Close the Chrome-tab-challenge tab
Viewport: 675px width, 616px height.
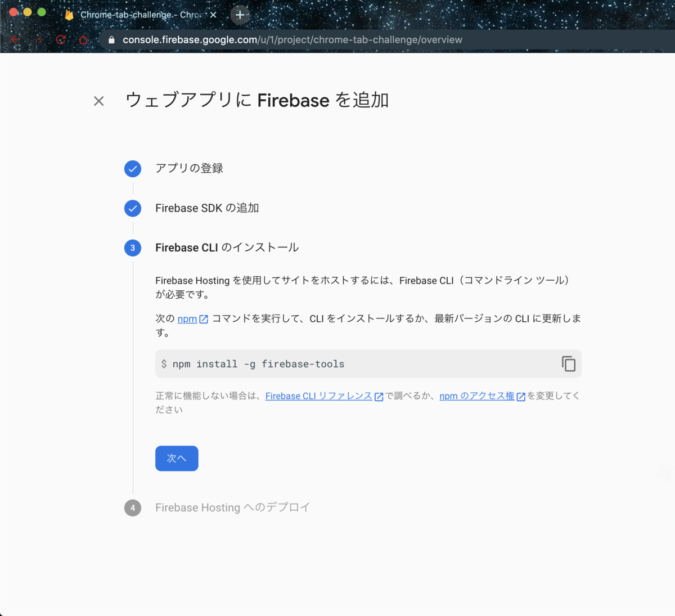213,15
